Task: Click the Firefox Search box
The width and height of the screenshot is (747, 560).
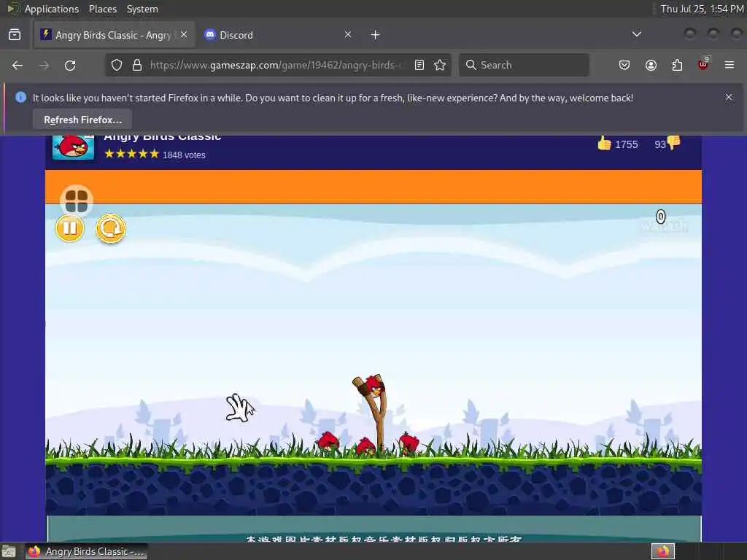Action: 524,65
